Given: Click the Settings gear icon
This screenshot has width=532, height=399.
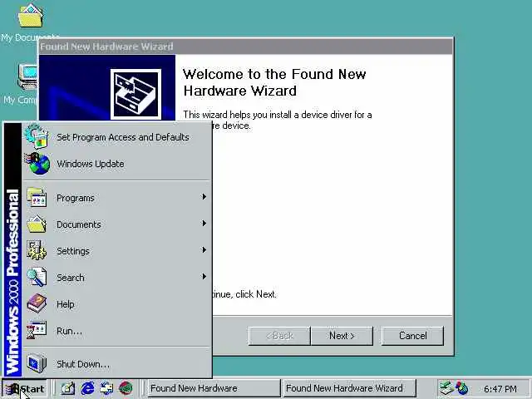Looking at the screenshot, I should 37,250.
